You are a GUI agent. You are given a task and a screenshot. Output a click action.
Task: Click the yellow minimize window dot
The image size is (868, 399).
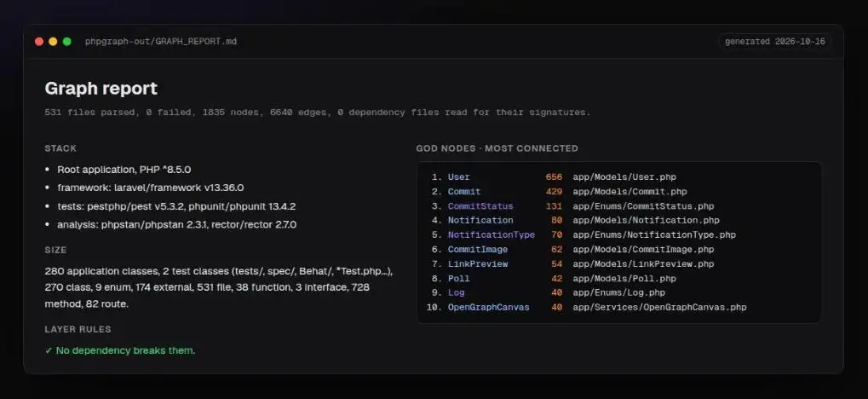pyautogui.click(x=53, y=42)
